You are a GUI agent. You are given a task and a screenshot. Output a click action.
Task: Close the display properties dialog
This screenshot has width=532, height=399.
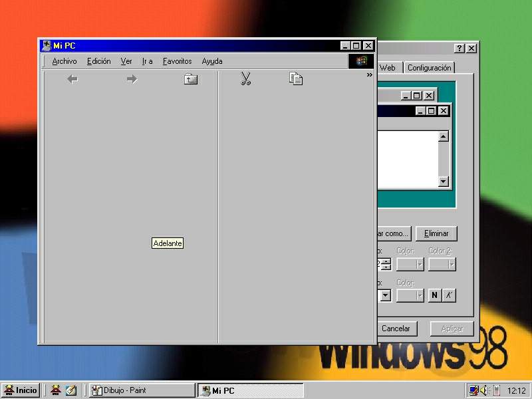[471, 48]
